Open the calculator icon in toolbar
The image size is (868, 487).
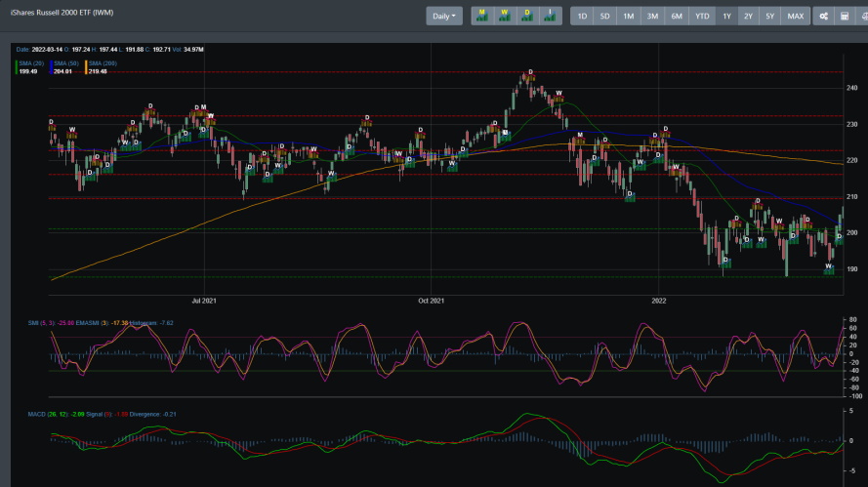click(x=845, y=16)
